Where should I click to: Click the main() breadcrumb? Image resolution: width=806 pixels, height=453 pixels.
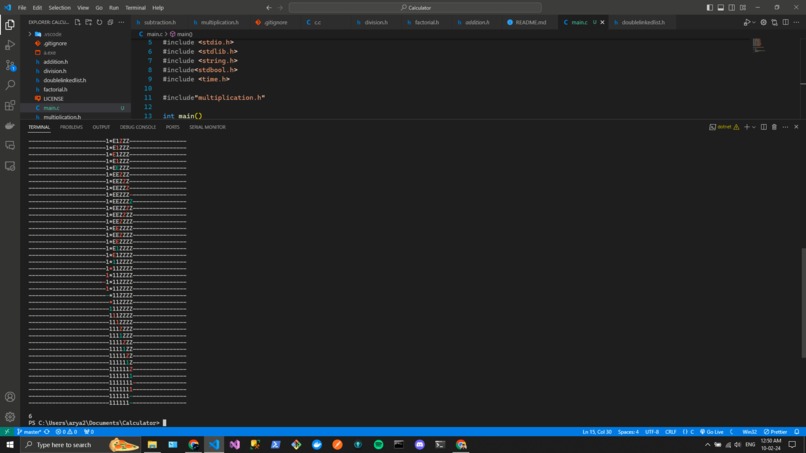click(x=181, y=34)
